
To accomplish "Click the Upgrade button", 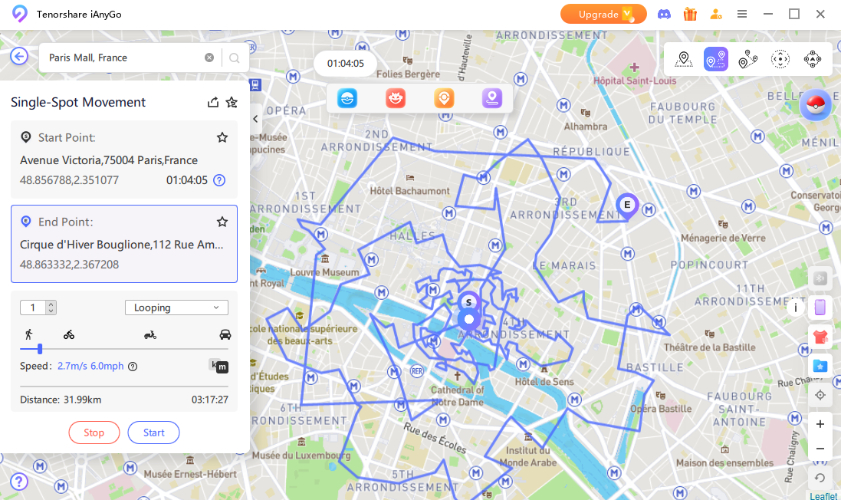I will click(603, 14).
